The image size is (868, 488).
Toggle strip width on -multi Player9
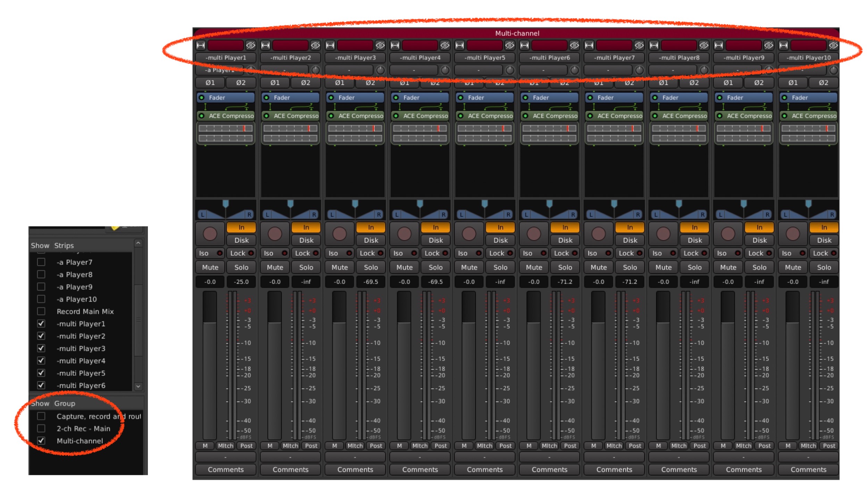point(719,45)
